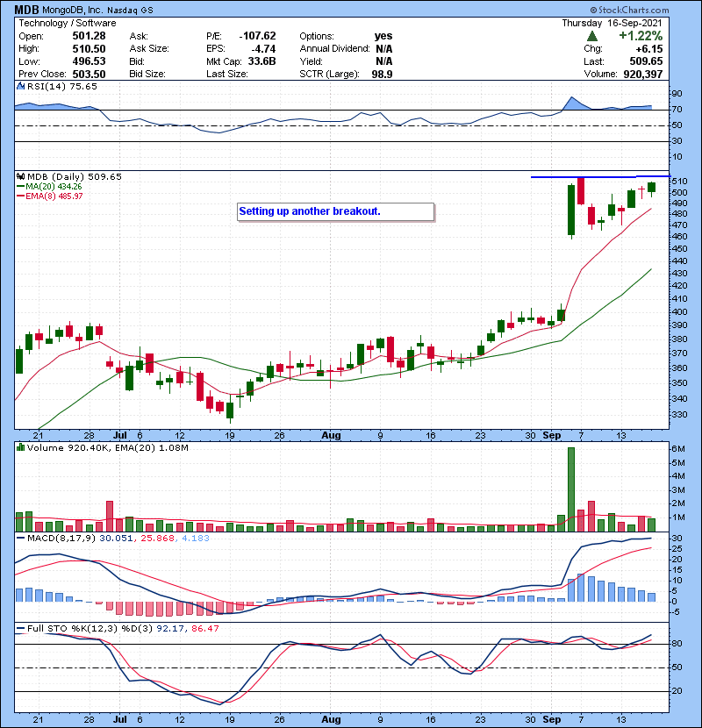Click the 'Jul' label on price axis
The width and height of the screenshot is (702, 728).
(x=120, y=436)
